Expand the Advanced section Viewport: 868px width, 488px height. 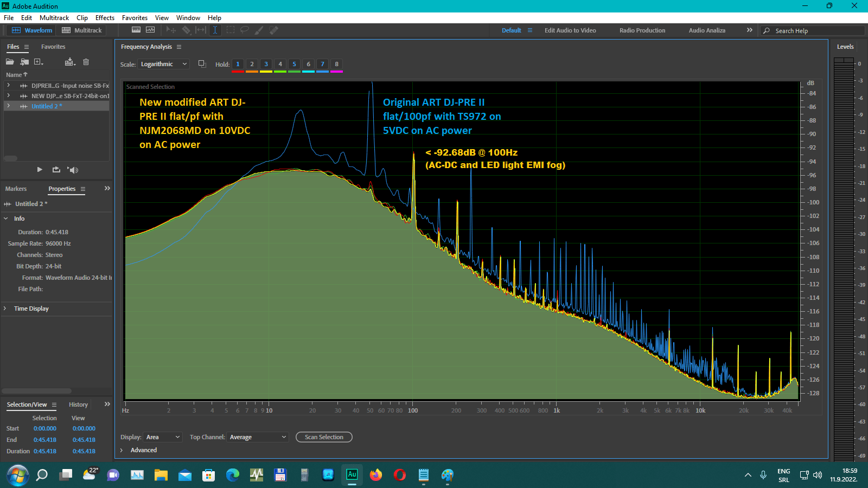pyautogui.click(x=122, y=450)
